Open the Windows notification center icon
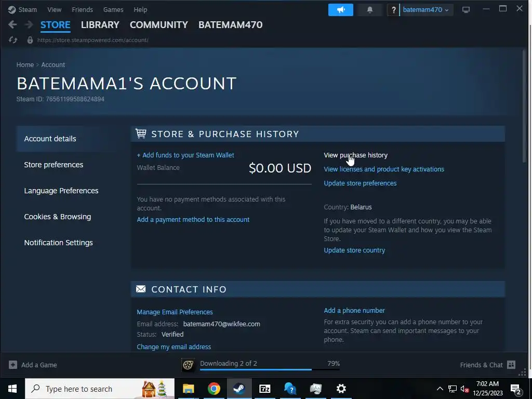The height and width of the screenshot is (399, 532). (516, 389)
